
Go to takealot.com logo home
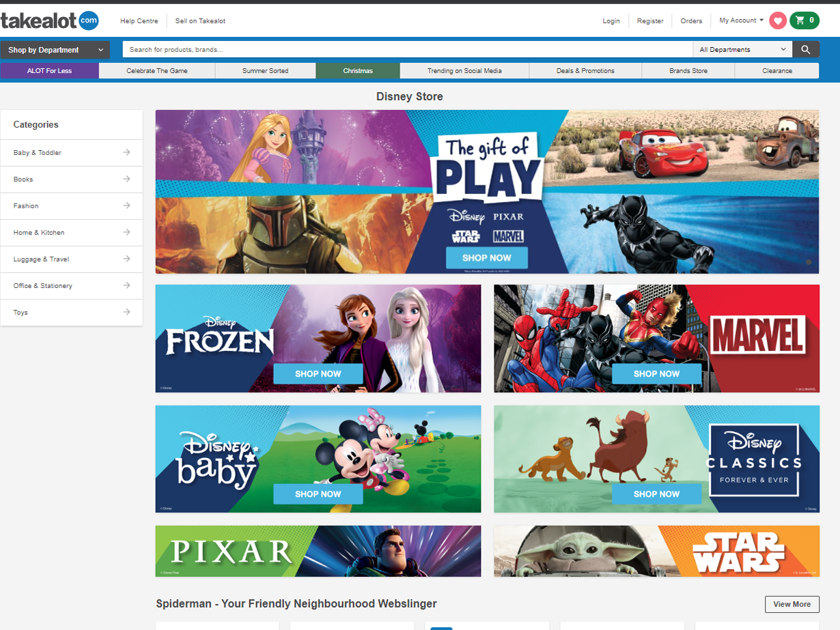(x=49, y=20)
